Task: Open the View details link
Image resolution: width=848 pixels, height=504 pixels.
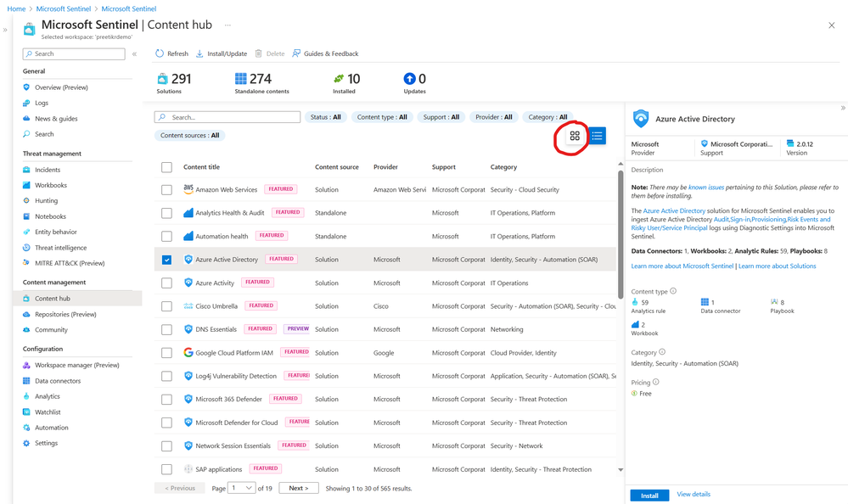Action: pyautogui.click(x=694, y=495)
